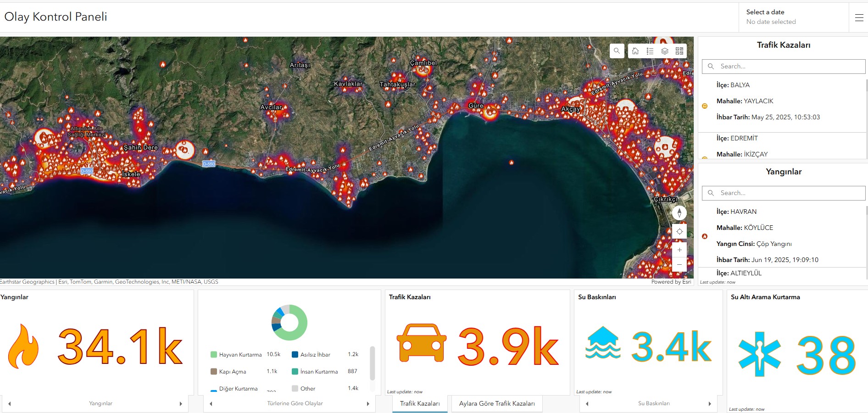Open the Select a date selector
Viewport: 868px width, 413px height.
point(793,17)
